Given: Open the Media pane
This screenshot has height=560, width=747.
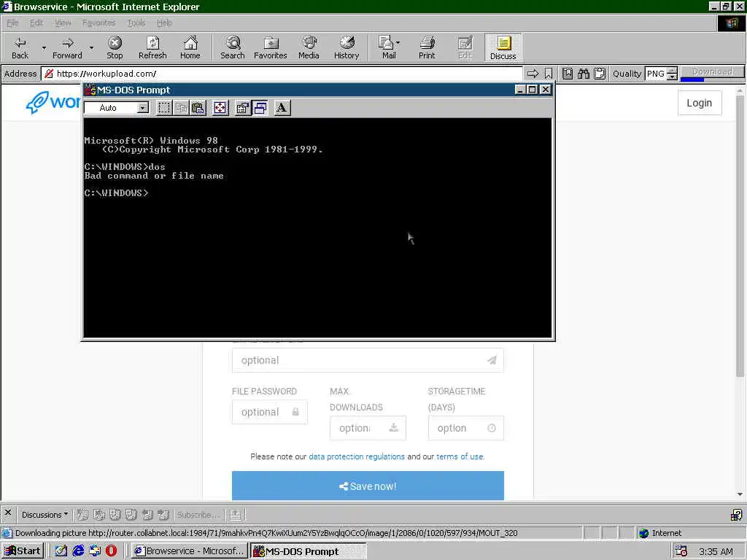Looking at the screenshot, I should [x=309, y=47].
